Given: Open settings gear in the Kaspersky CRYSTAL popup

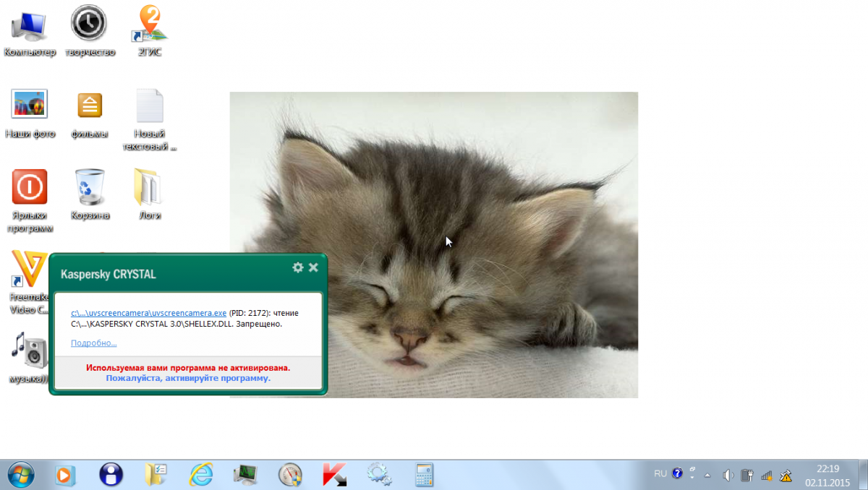Looking at the screenshot, I should pos(297,267).
